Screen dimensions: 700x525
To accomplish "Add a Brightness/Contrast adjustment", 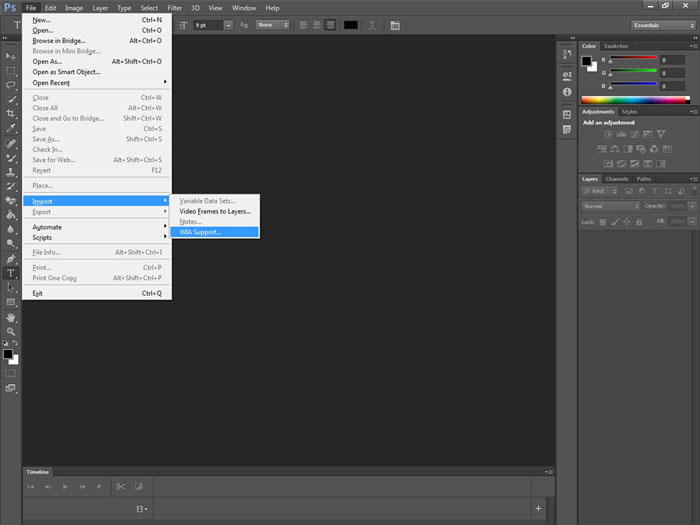I will 608,134.
